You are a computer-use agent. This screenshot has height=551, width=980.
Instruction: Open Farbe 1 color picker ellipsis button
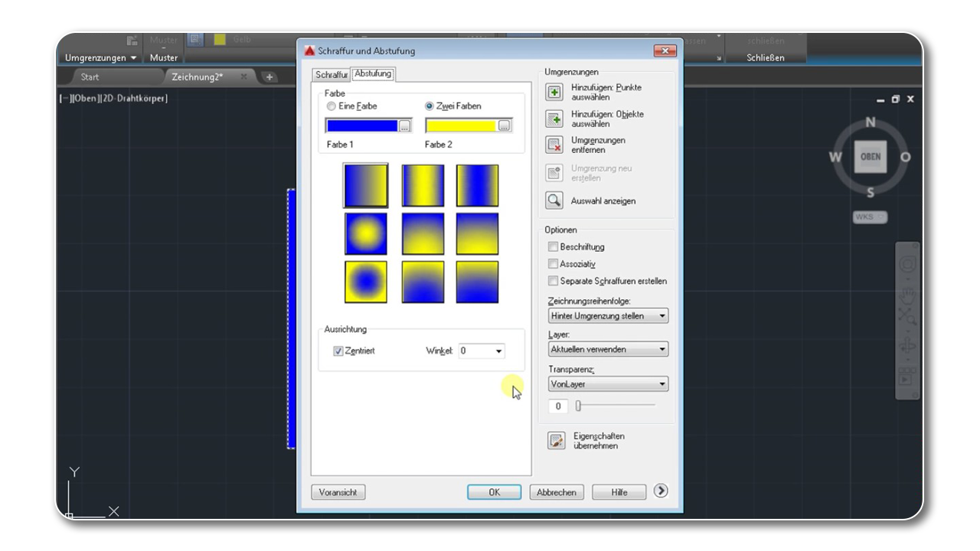[406, 126]
